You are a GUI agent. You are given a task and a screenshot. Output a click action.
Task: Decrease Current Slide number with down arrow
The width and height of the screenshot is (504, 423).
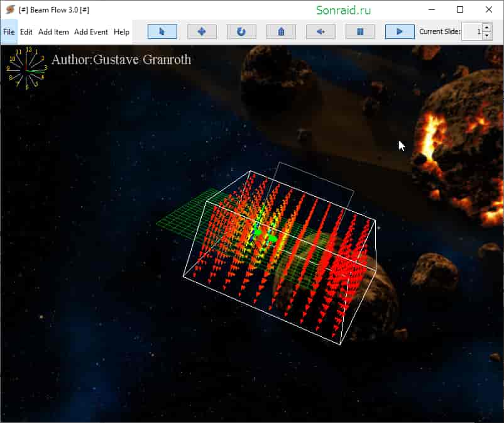point(486,36)
